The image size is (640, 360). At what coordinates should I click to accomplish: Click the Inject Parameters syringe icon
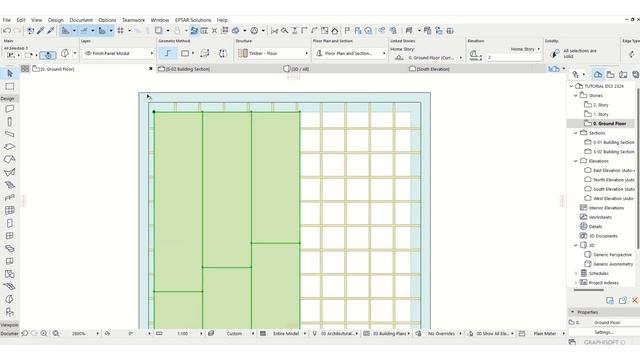pos(51,31)
